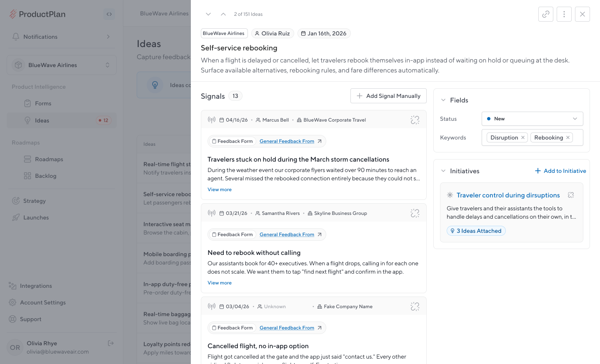
Task: Click the BlueWave Airlines tag on the idea
Action: coord(224,33)
